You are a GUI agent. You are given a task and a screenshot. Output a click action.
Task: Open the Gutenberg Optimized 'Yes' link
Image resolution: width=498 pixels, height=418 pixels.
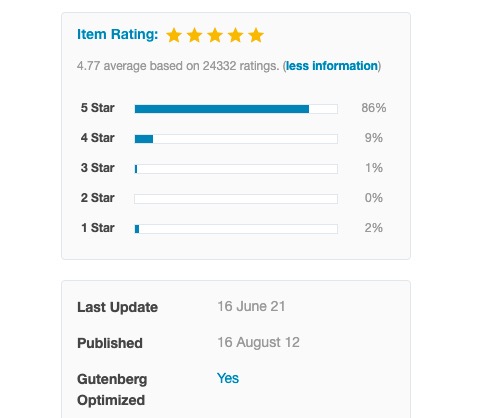click(228, 378)
